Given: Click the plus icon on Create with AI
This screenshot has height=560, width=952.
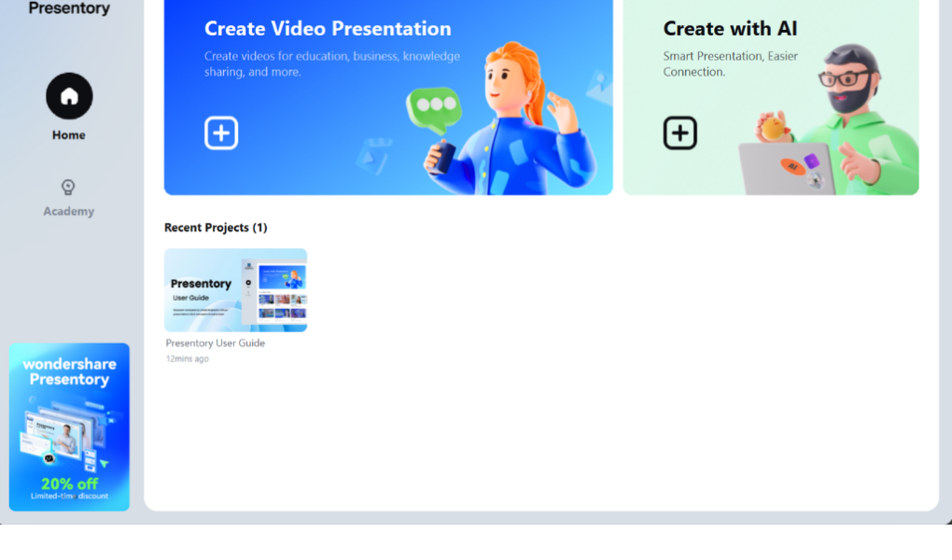Looking at the screenshot, I should pyautogui.click(x=679, y=133).
